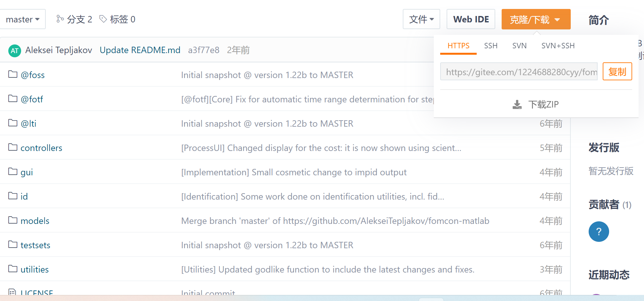Open testsets row Initial snapshot commit message

tap(267, 245)
